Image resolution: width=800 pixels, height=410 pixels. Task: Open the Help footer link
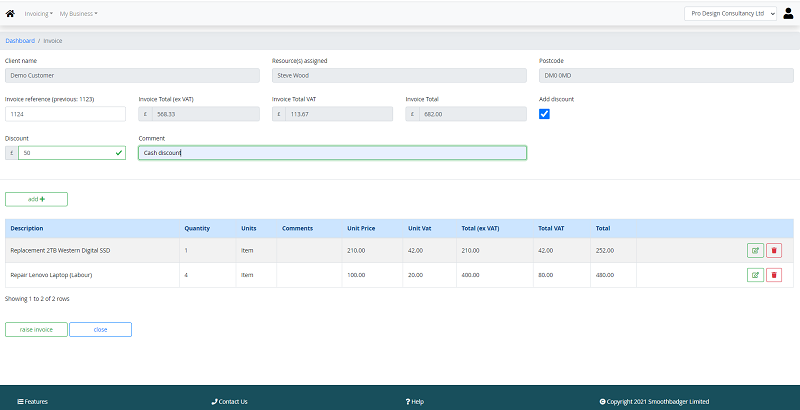point(414,402)
